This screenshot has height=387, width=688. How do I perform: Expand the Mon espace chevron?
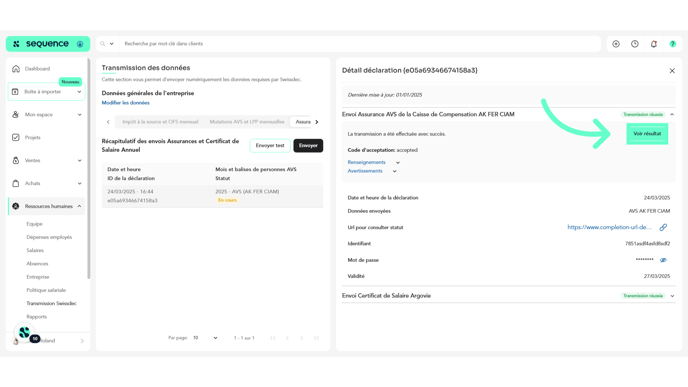coord(79,115)
